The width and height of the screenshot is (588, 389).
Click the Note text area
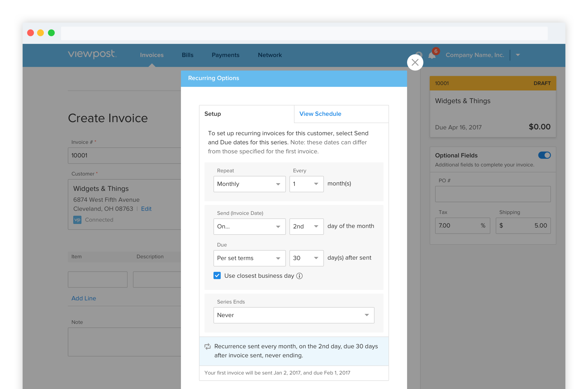pyautogui.click(x=124, y=342)
